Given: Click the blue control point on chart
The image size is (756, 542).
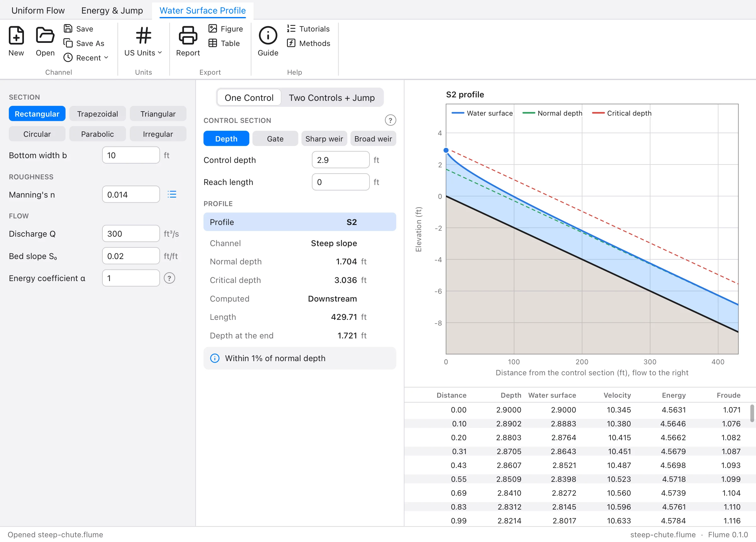Looking at the screenshot, I should pyautogui.click(x=446, y=150).
